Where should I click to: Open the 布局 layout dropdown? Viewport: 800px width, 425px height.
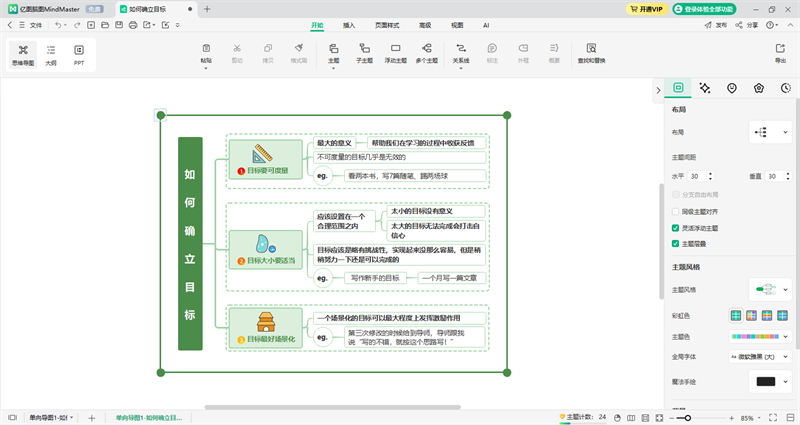pyautogui.click(x=770, y=132)
